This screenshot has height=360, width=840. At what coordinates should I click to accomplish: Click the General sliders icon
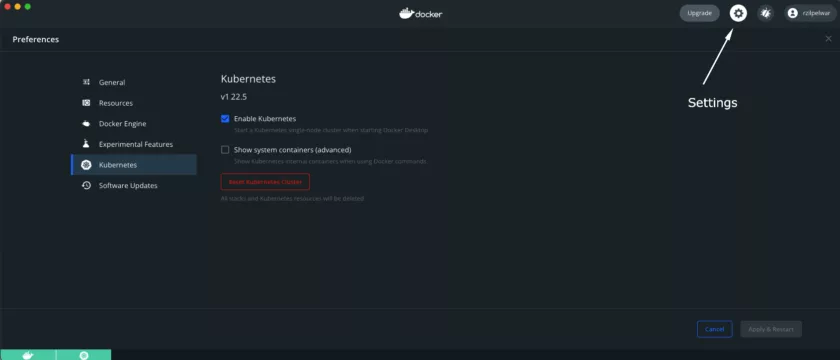pyautogui.click(x=86, y=82)
